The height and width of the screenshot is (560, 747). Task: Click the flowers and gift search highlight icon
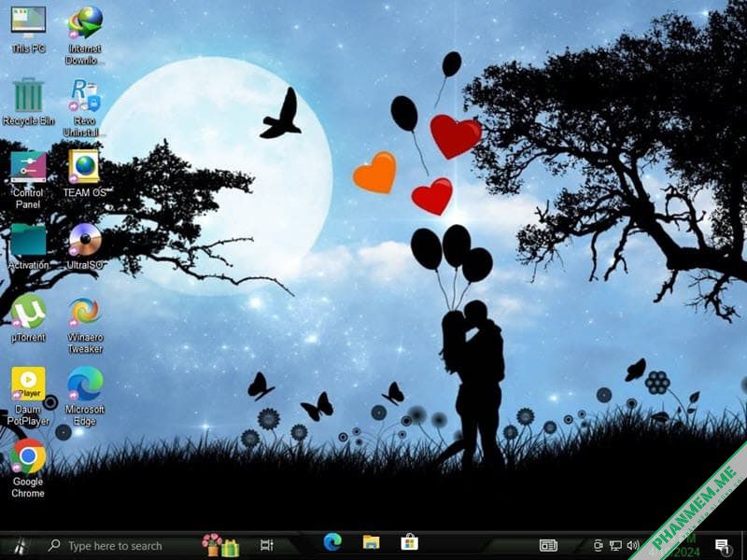tap(220, 545)
